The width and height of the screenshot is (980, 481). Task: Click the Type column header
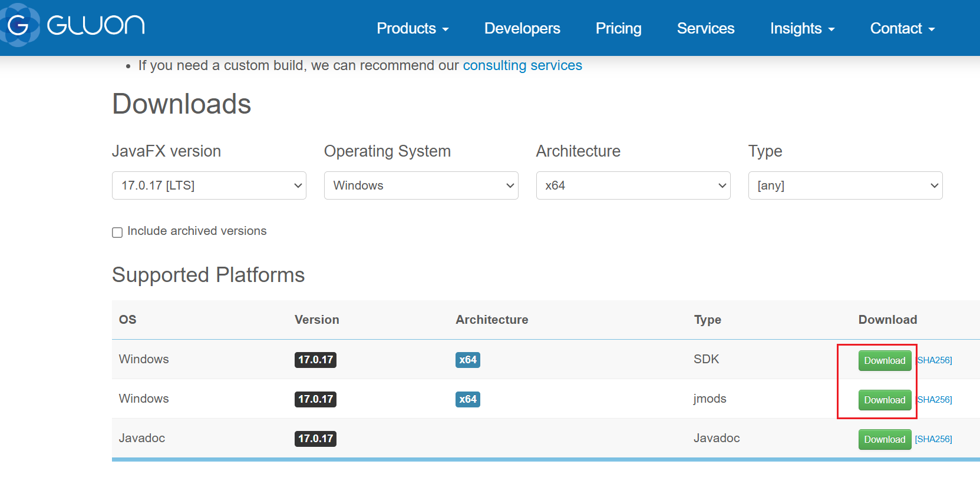coord(708,320)
